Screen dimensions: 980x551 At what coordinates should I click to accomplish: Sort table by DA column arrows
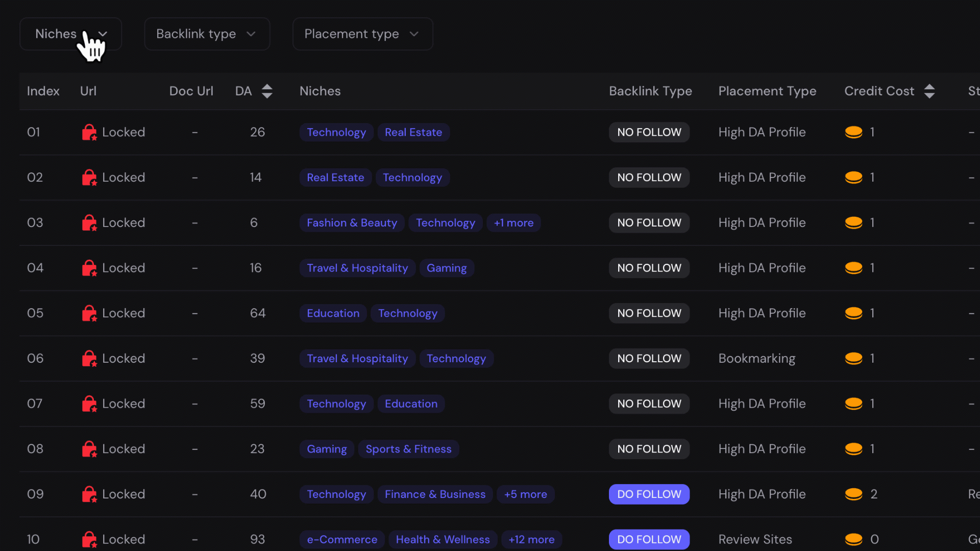[x=267, y=91]
